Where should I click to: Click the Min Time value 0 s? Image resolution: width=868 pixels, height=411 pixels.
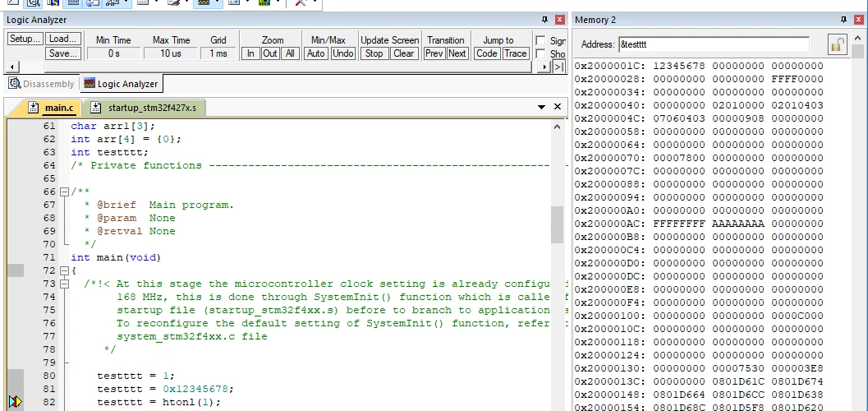pos(114,53)
